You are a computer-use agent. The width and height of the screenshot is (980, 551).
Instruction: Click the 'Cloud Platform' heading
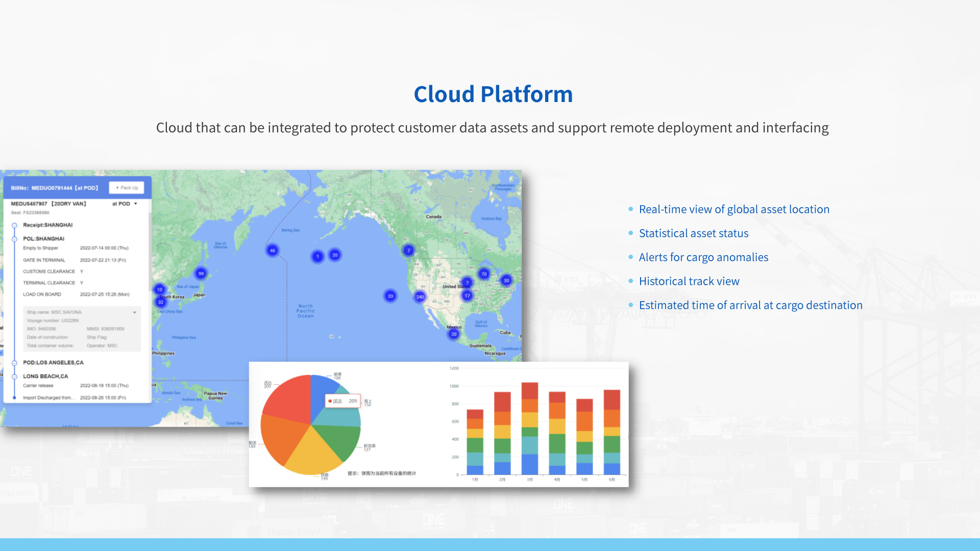pos(493,94)
